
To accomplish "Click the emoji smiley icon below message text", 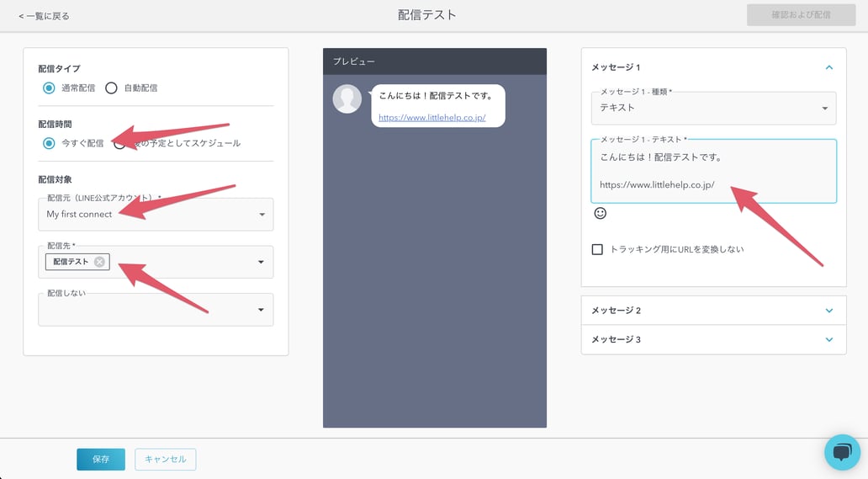I will (x=600, y=214).
